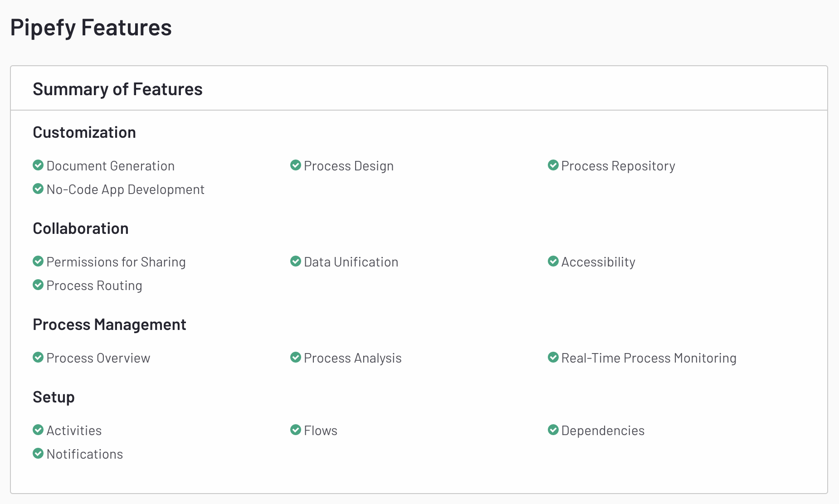The image size is (839, 504).
Task: Select the 'Process Design' feature text
Action: tap(349, 166)
